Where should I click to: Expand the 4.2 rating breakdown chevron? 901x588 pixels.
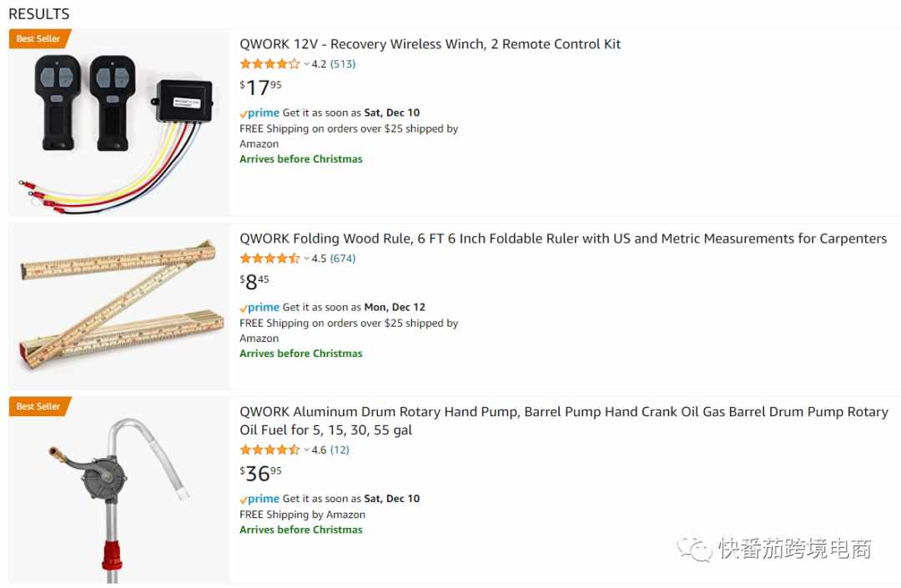point(306,63)
